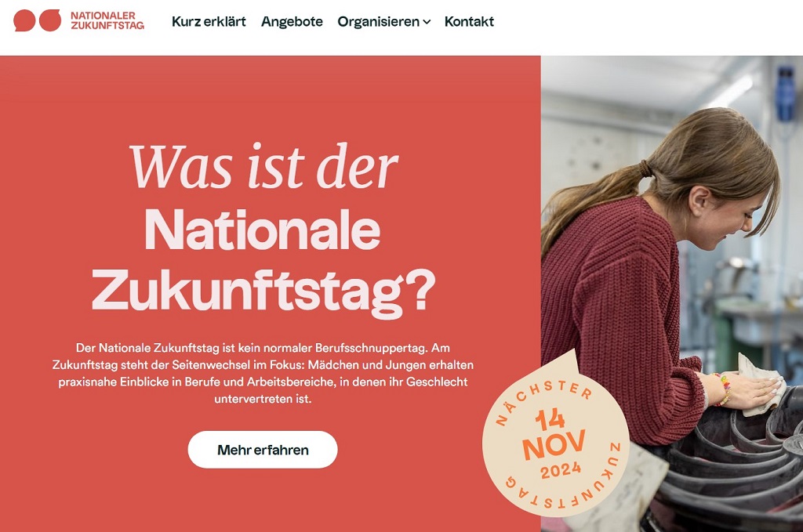The width and height of the screenshot is (803, 532).
Task: Click the Mehr erfahren button
Action: coord(263,450)
